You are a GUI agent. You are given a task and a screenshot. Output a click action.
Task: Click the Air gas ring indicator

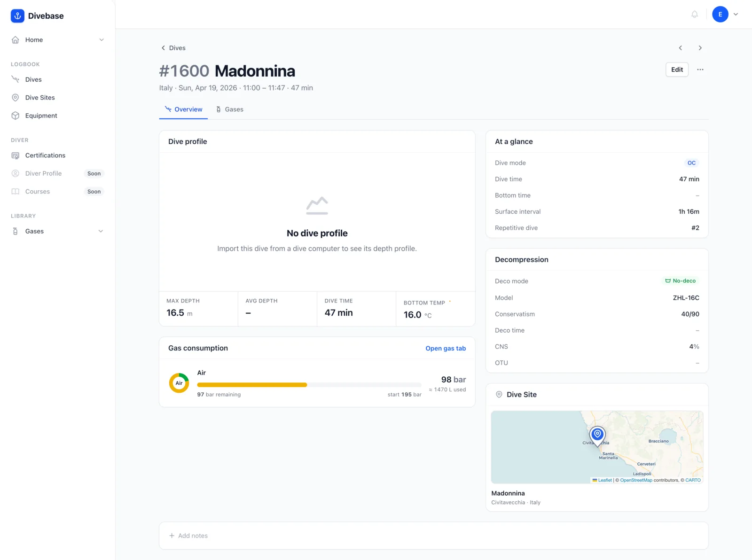179,383
